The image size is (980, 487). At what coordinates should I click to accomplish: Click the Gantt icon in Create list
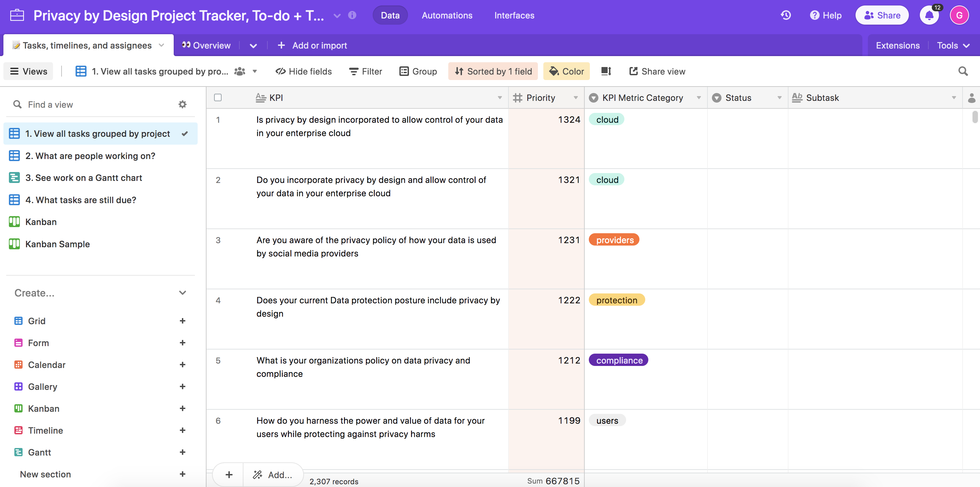coord(18,452)
